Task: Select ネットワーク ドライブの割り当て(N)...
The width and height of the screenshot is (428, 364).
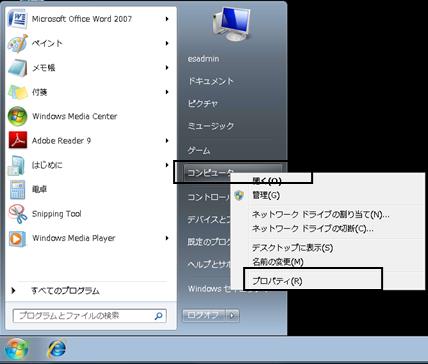Action: coord(320,214)
